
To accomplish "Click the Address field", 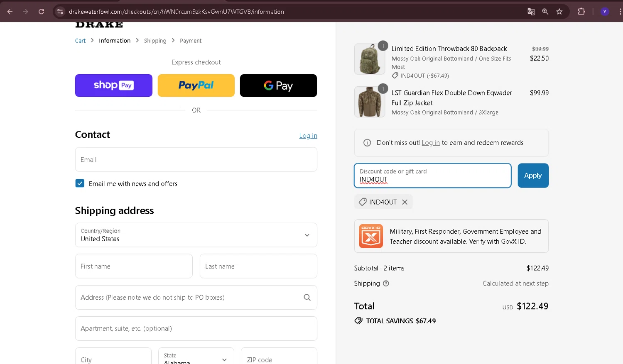I will (196, 297).
